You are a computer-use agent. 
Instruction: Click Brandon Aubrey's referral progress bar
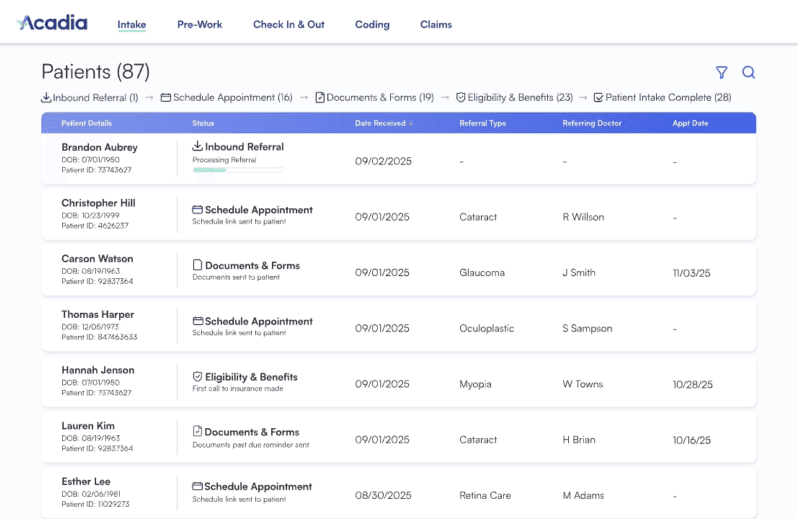(x=238, y=170)
